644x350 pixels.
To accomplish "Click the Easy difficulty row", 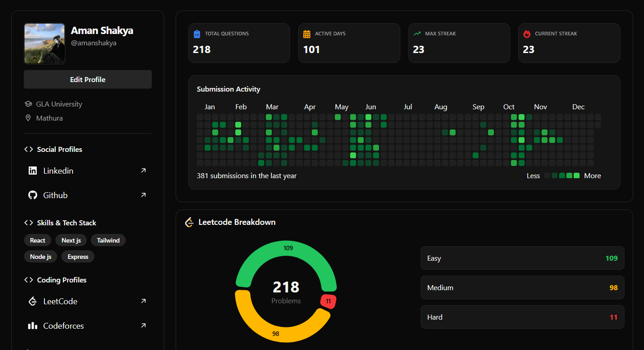I will pyautogui.click(x=522, y=258).
